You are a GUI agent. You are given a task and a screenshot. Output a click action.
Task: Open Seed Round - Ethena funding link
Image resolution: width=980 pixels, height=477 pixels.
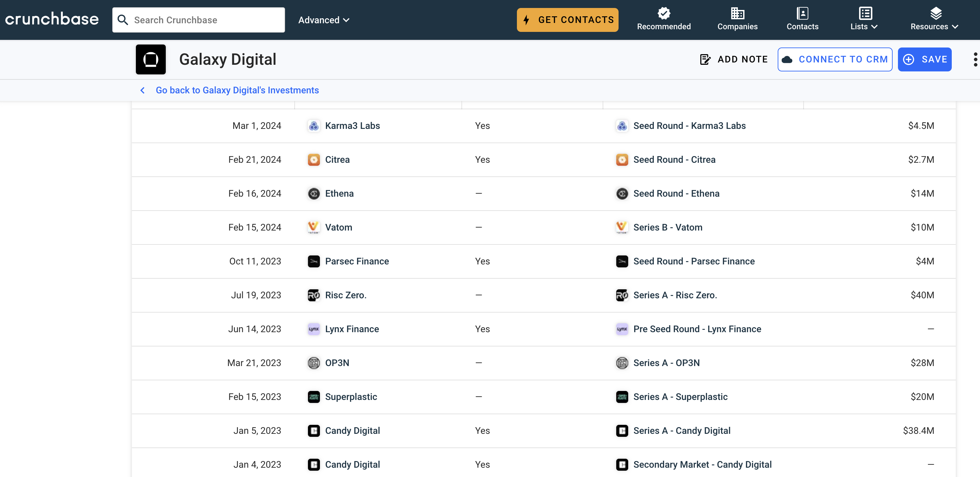coord(676,194)
